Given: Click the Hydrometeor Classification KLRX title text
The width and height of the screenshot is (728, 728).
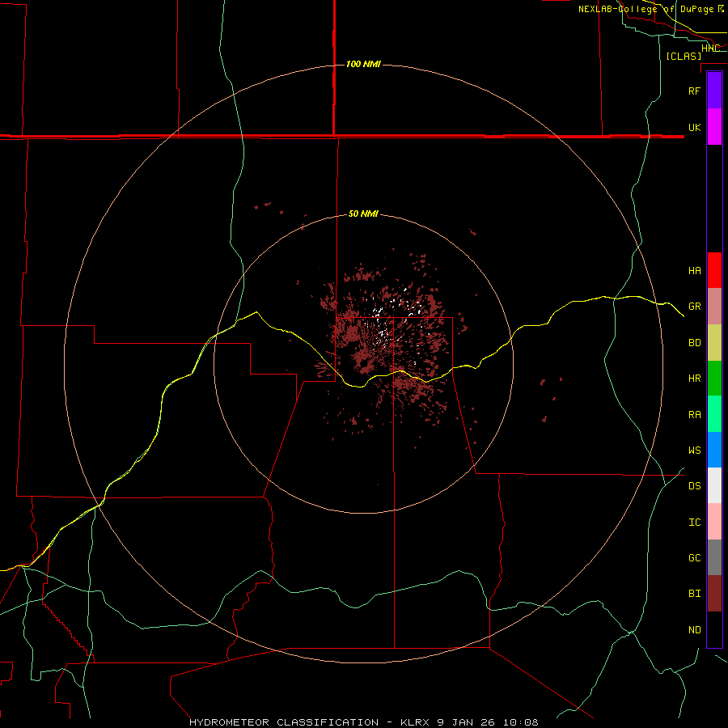Looking at the screenshot, I should tap(363, 722).
